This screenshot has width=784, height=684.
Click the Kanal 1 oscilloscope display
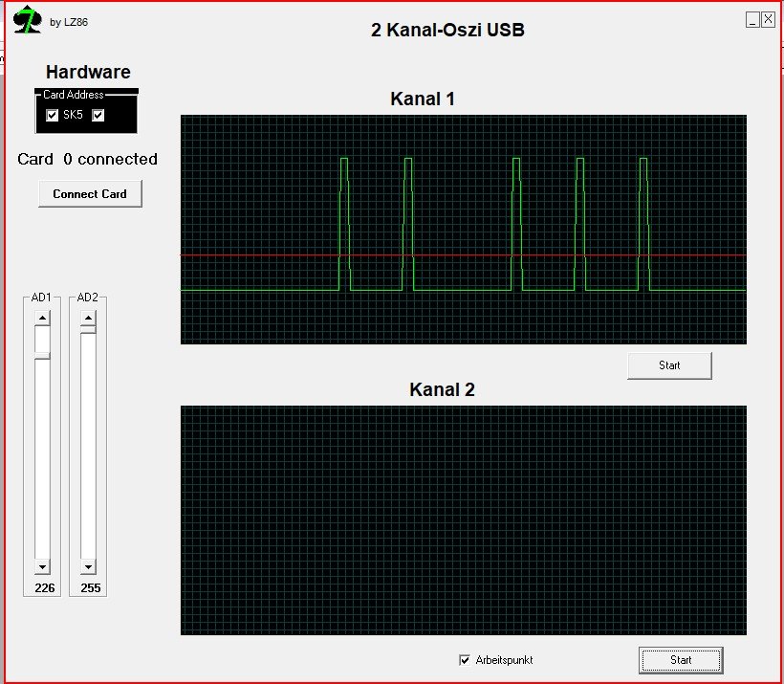pos(464,230)
